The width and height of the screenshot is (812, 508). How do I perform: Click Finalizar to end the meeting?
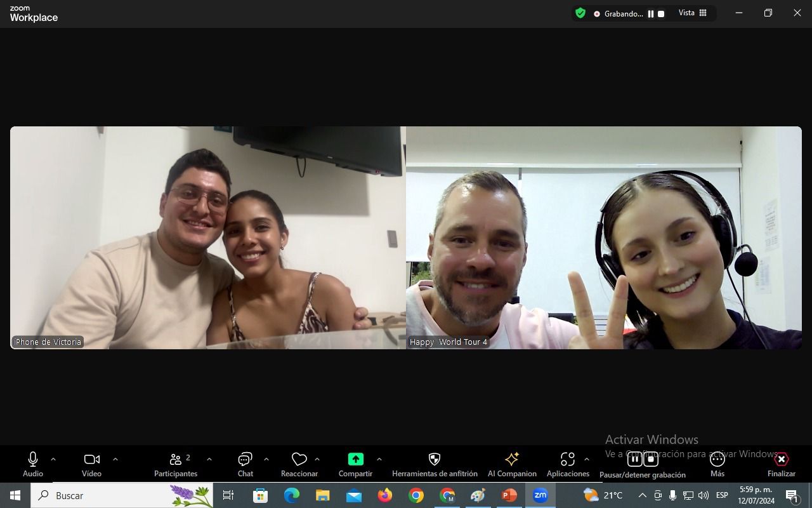[x=782, y=464]
